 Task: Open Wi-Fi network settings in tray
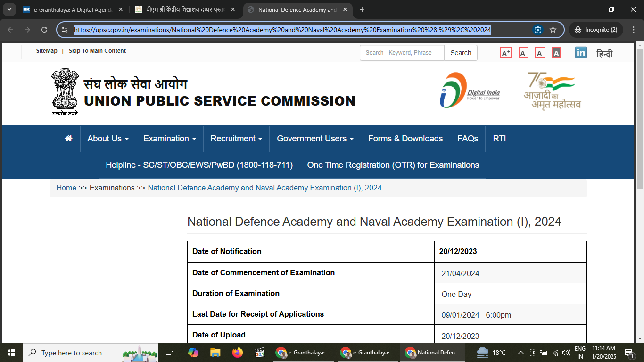point(555,353)
